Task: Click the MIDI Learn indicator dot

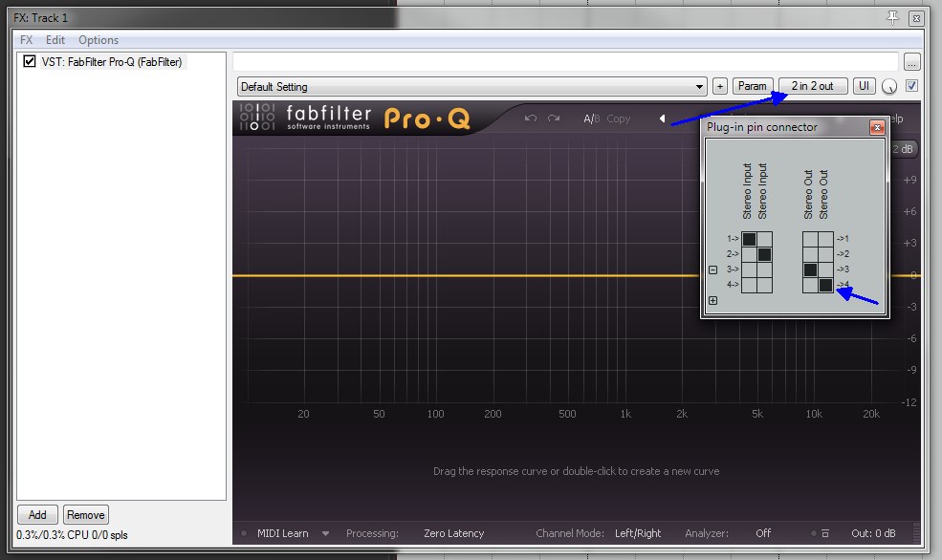Action: (244, 533)
